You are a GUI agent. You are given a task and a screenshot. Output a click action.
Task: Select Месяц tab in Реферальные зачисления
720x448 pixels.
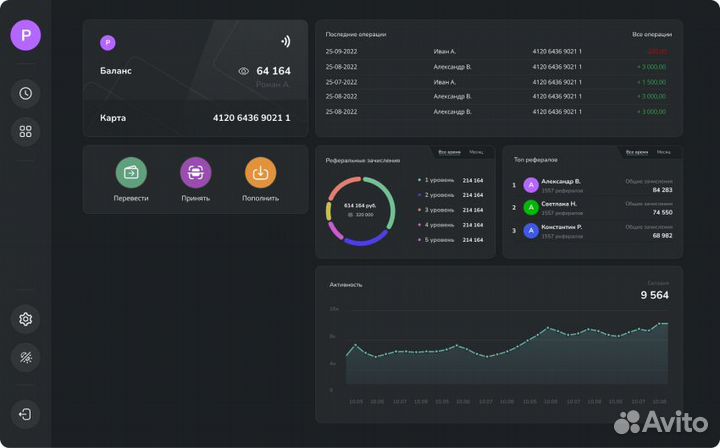[477, 152]
